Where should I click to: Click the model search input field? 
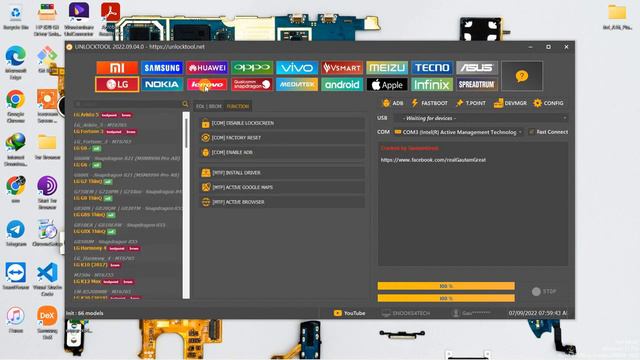coord(128,104)
